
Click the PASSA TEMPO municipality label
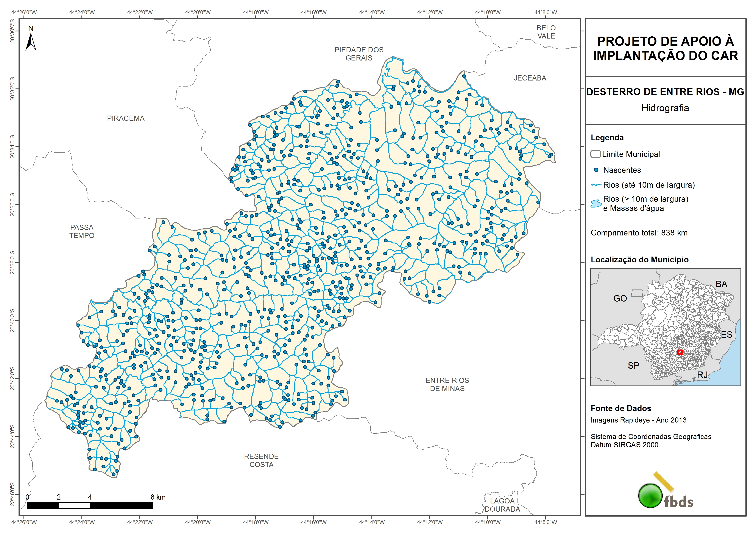[x=82, y=231]
